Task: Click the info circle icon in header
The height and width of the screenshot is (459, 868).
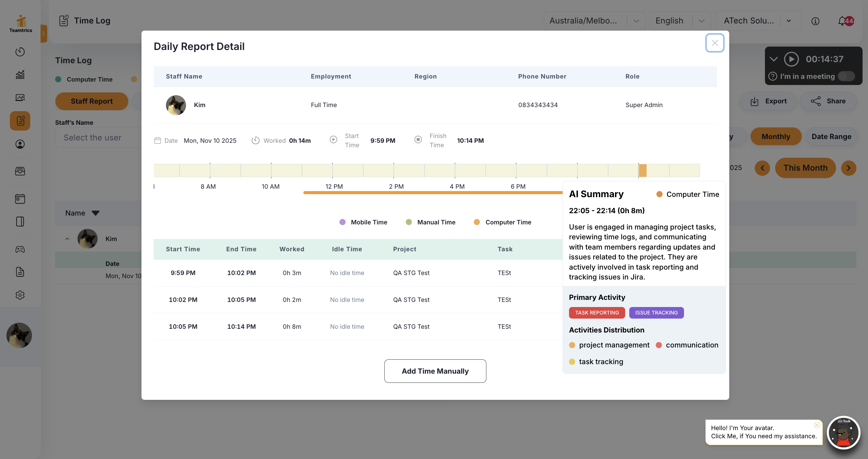Action: [x=815, y=21]
